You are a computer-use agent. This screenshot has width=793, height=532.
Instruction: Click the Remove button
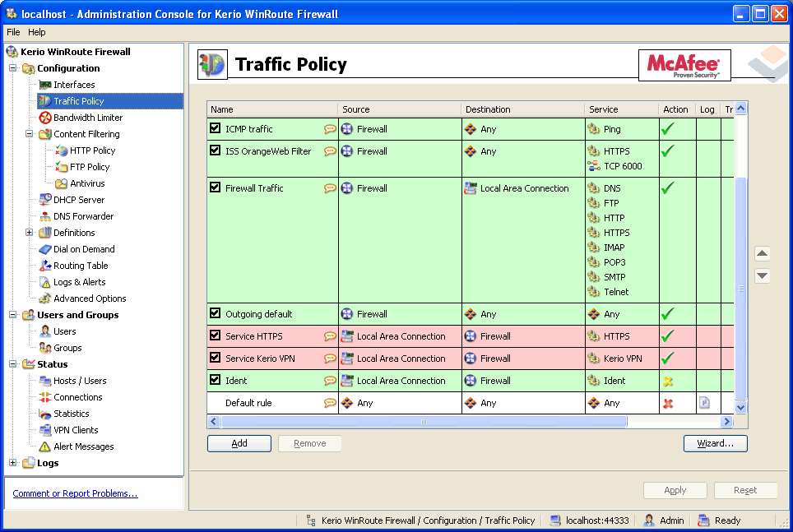tap(309, 443)
